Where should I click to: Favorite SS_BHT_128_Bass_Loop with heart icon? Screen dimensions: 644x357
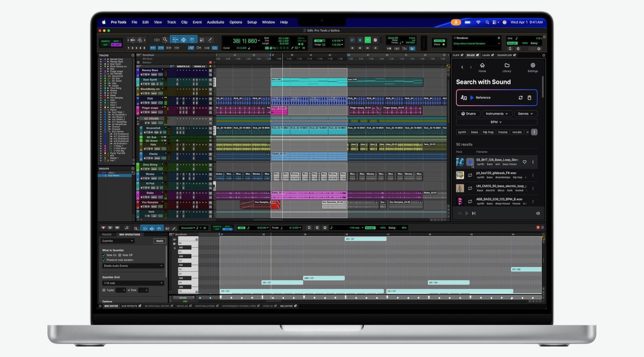pyautogui.click(x=525, y=162)
